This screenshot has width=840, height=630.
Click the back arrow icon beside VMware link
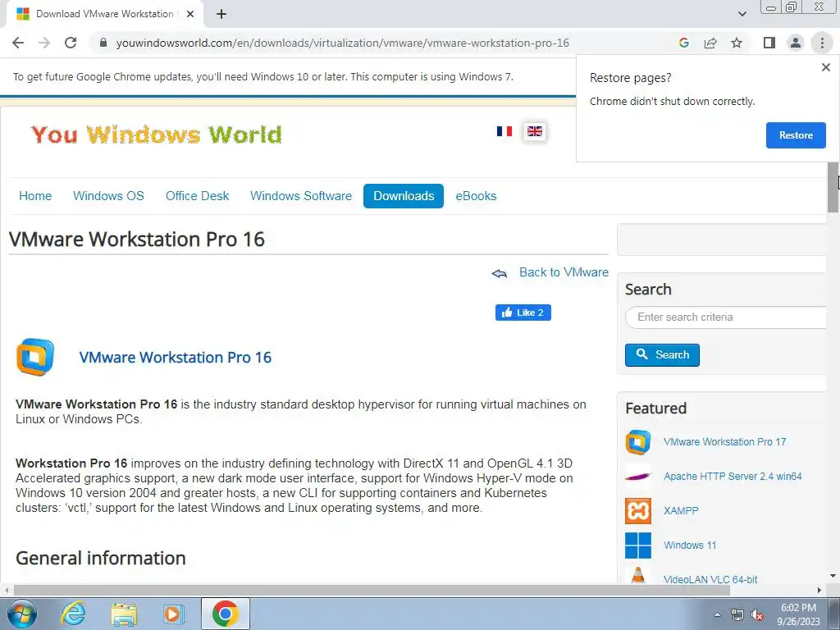(x=500, y=274)
